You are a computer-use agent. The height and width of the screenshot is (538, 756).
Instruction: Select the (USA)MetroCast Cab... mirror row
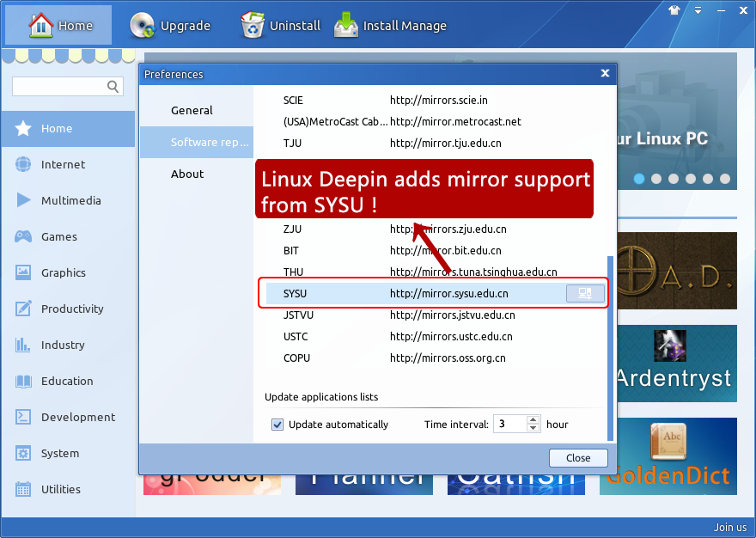436,121
